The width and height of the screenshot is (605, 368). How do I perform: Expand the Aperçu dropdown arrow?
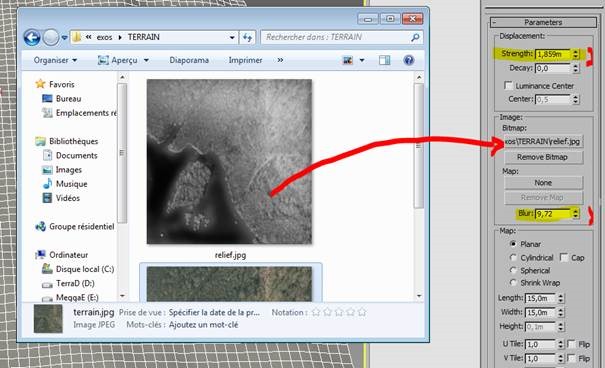[146, 60]
